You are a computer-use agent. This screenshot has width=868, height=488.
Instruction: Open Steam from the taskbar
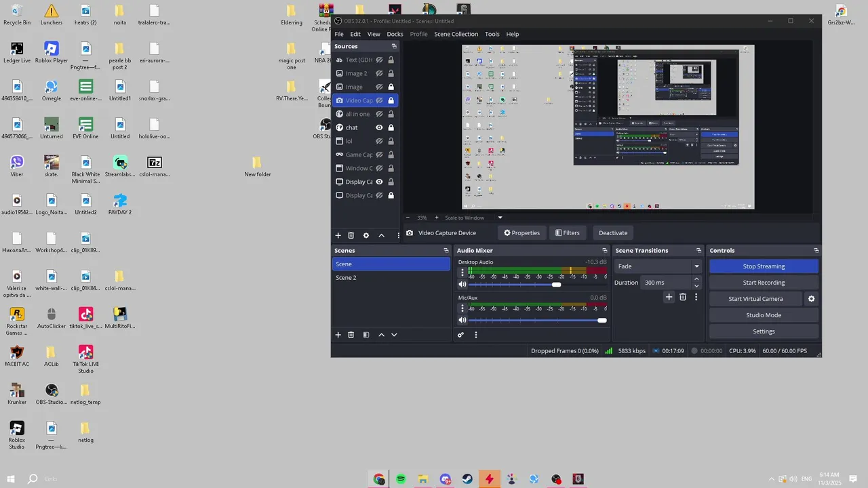[x=467, y=479]
